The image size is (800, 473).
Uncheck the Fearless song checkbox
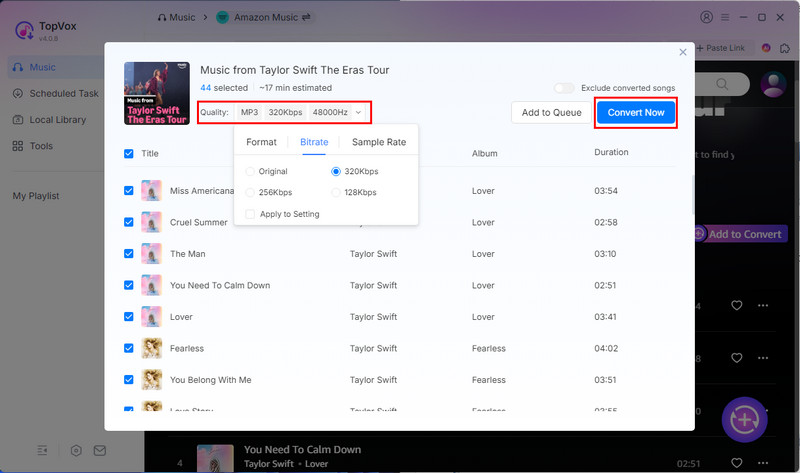[x=129, y=348]
